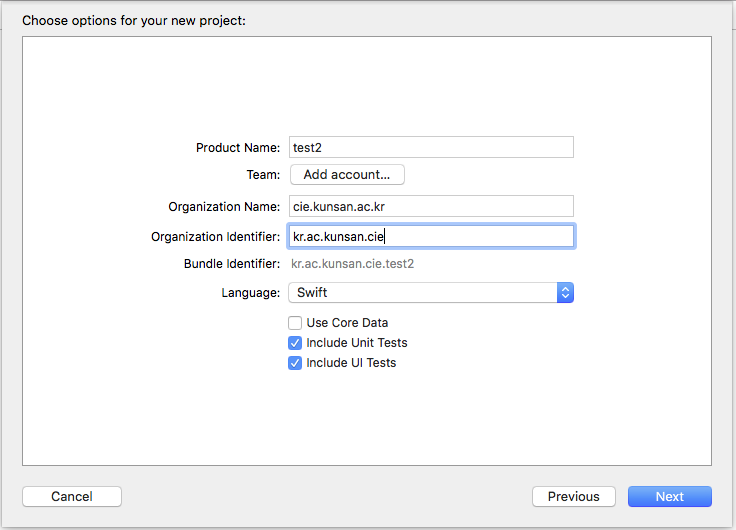This screenshot has height=530, width=736.
Task: Proceed by clicking the Next button
Action: point(669,496)
